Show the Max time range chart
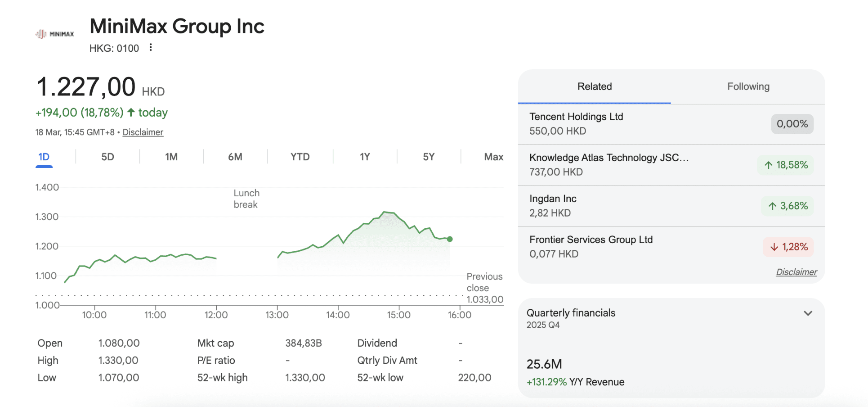This screenshot has width=868, height=407. click(x=493, y=157)
